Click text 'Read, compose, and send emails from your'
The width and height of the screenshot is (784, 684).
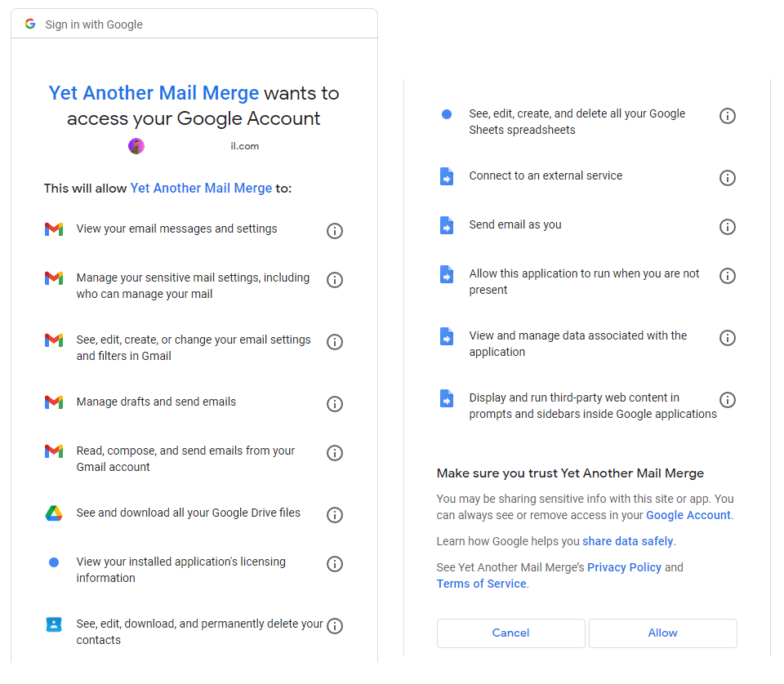point(185,451)
